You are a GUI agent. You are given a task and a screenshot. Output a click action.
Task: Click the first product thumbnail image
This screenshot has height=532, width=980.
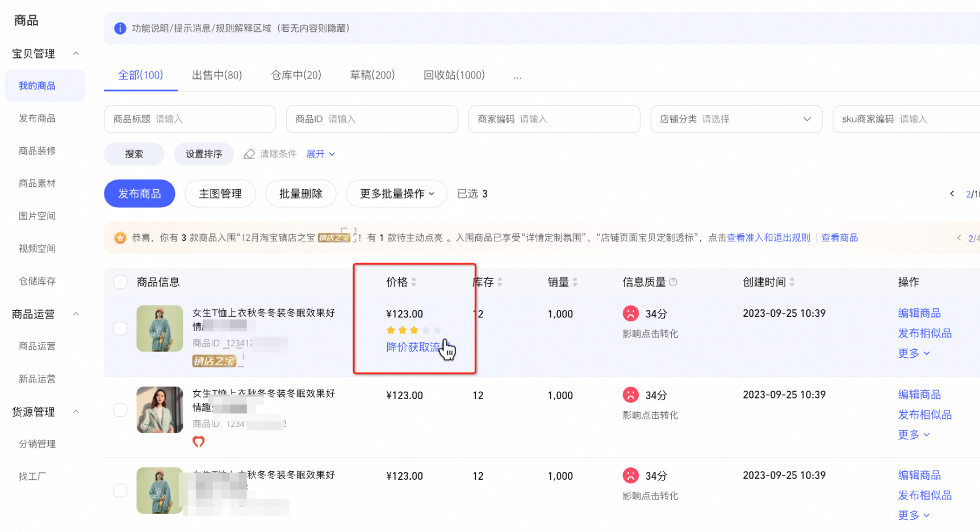[160, 329]
